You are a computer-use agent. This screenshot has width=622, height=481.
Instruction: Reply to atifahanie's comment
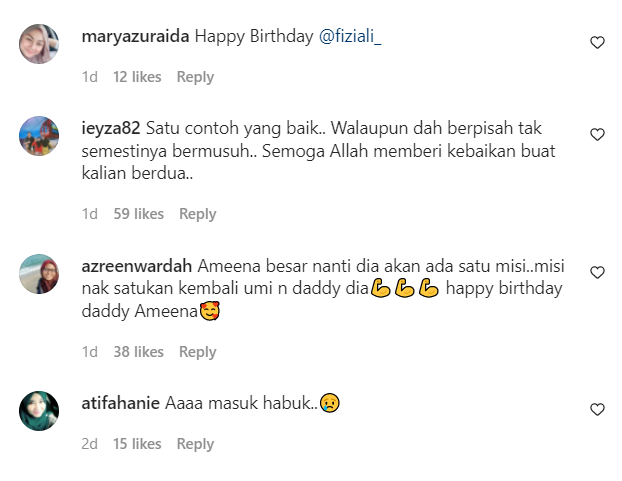pyautogui.click(x=195, y=444)
